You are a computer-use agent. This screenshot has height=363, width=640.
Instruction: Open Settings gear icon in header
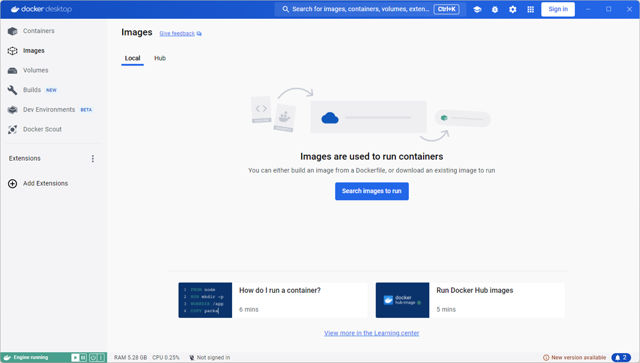pos(513,9)
